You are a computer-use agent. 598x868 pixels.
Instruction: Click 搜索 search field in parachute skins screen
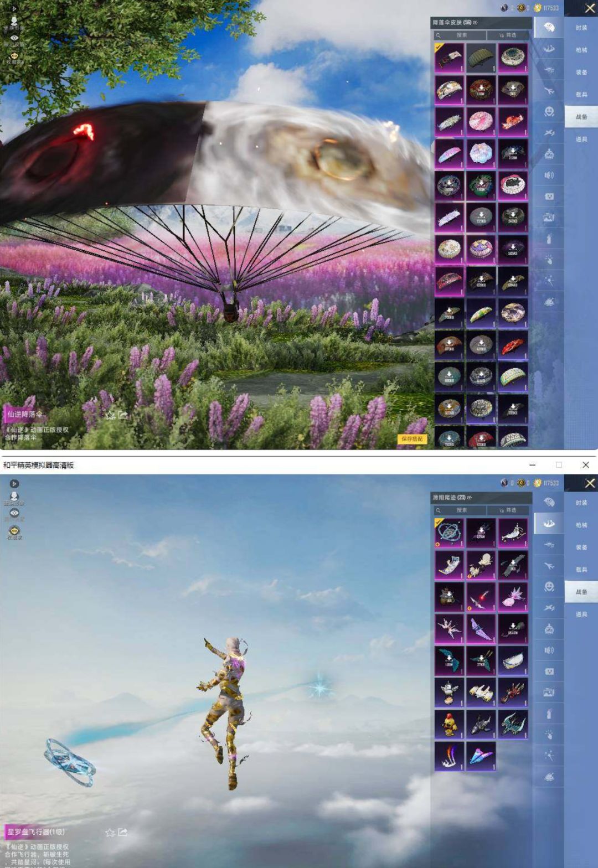[x=460, y=35]
